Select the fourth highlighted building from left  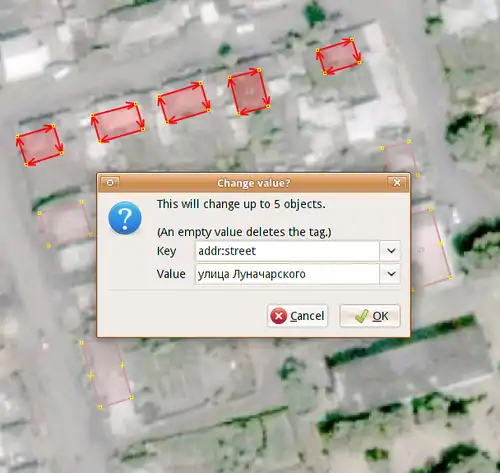(x=249, y=92)
